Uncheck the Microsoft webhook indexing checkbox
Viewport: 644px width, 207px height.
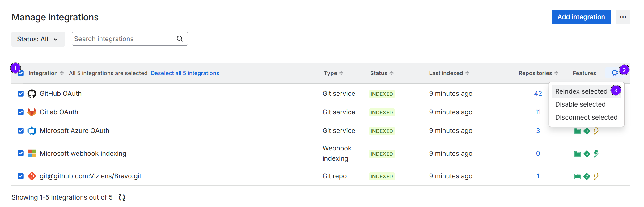click(x=21, y=153)
